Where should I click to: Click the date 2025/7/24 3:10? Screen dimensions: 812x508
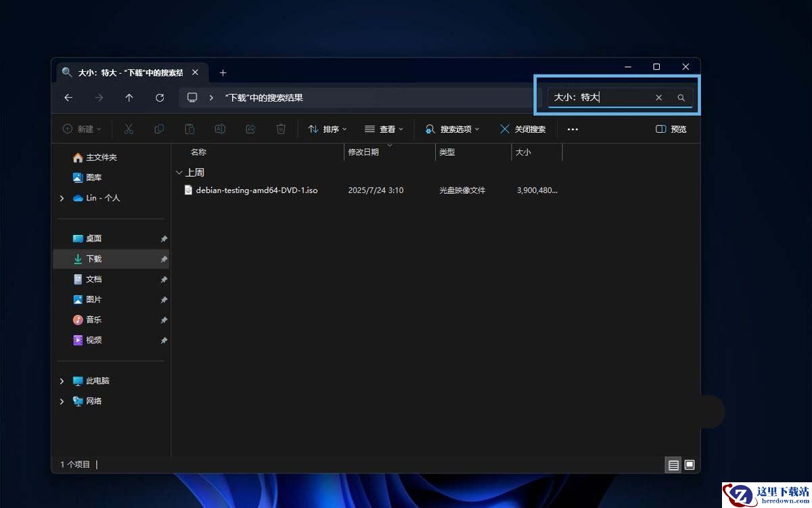376,190
